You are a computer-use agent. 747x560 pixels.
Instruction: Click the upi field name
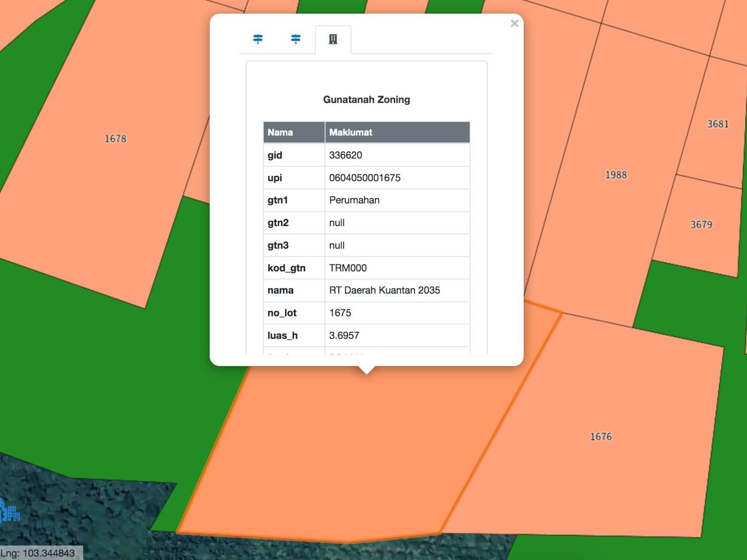click(x=275, y=178)
